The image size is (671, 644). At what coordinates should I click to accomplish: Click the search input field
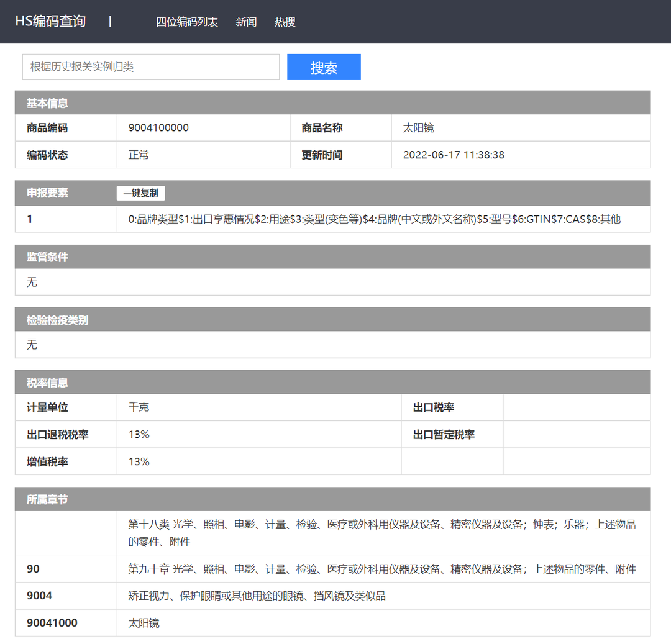(x=150, y=66)
